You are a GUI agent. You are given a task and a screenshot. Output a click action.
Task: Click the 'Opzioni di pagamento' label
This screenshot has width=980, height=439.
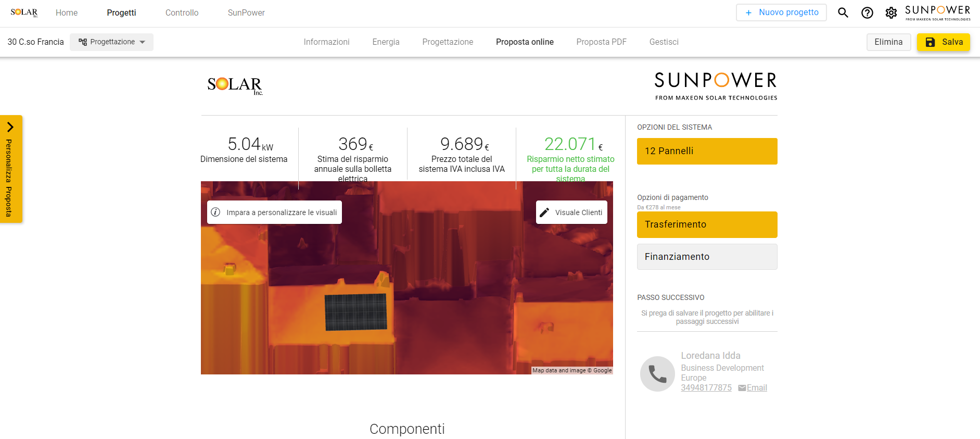pos(672,197)
